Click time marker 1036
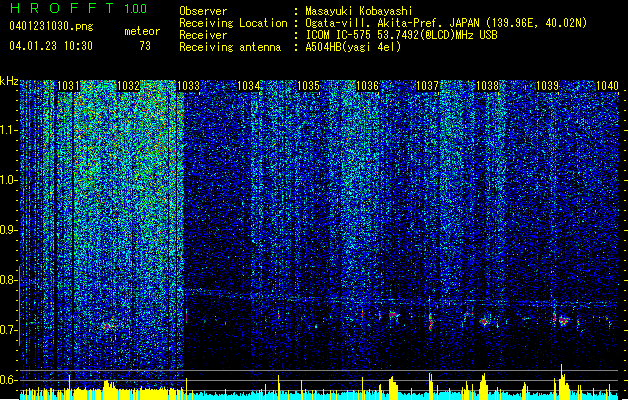629x400 pixels. 367,86
